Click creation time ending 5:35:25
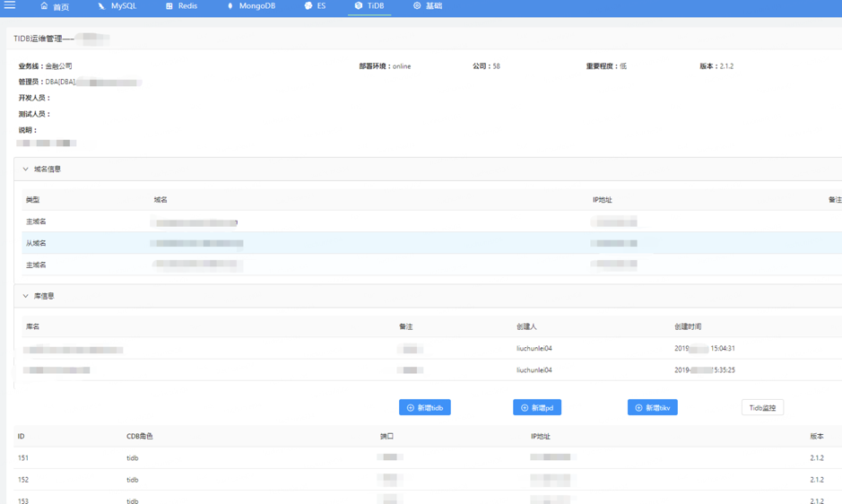This screenshot has width=842, height=504. [705, 369]
